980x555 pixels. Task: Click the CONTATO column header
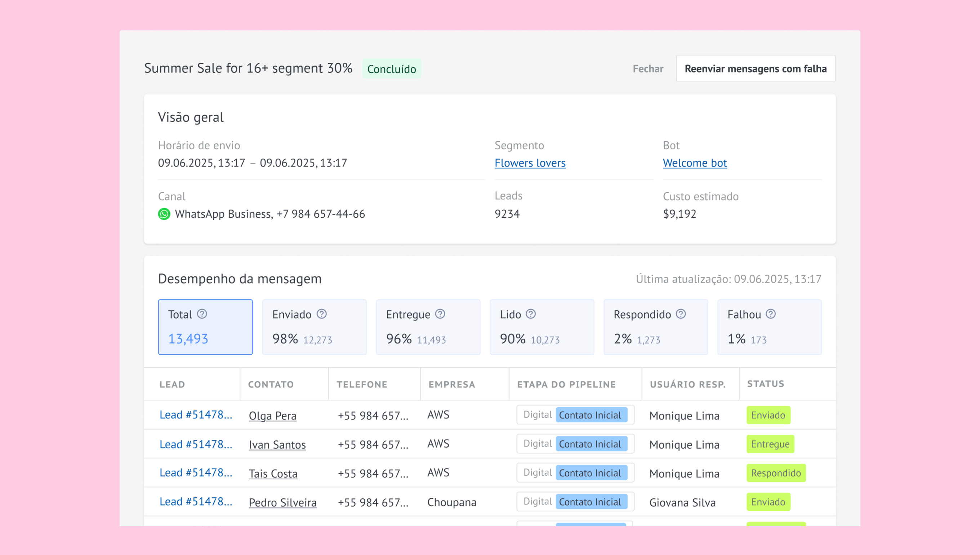[271, 384]
